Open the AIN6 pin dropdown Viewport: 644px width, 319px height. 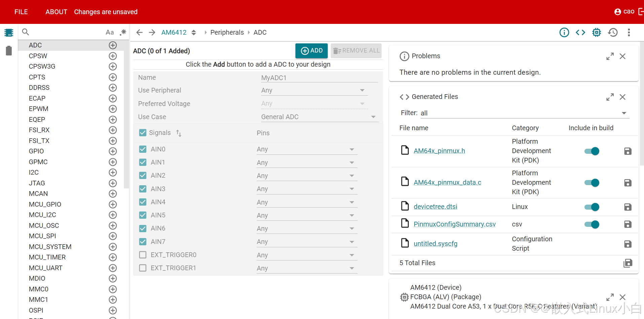tap(307, 228)
